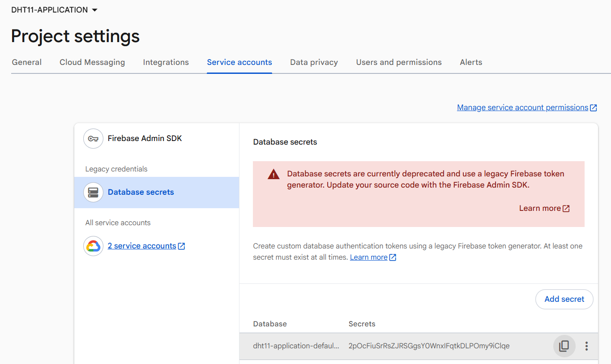The image size is (611, 364).
Task: Click the red warning triangle icon
Action: click(273, 175)
